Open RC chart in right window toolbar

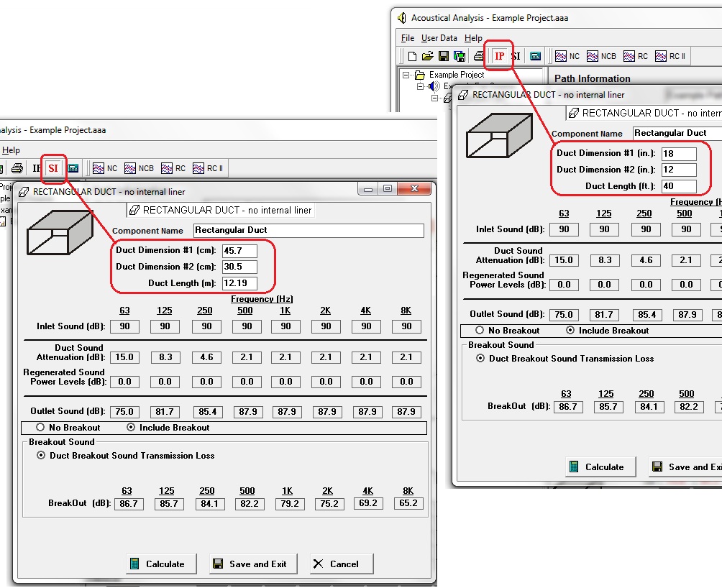[x=636, y=56]
